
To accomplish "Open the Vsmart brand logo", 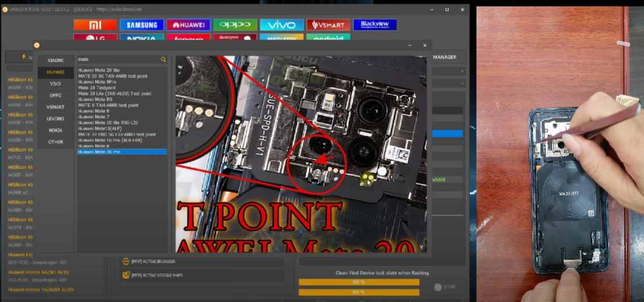I will [x=328, y=25].
